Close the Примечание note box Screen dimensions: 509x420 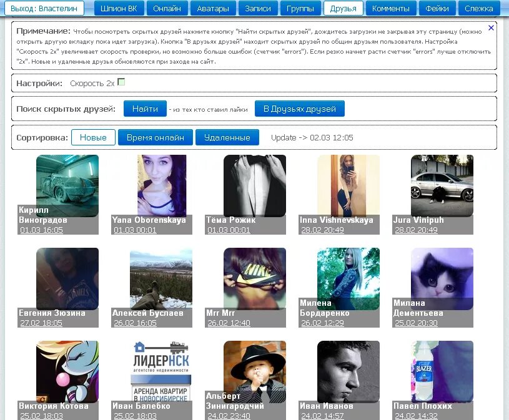(491, 28)
